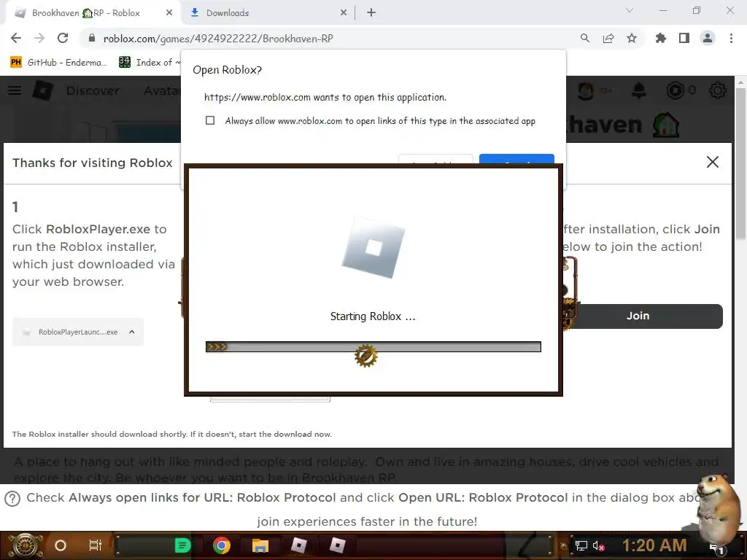This screenshot has width=747, height=560.
Task: Reload the Roblox page
Action: (63, 38)
